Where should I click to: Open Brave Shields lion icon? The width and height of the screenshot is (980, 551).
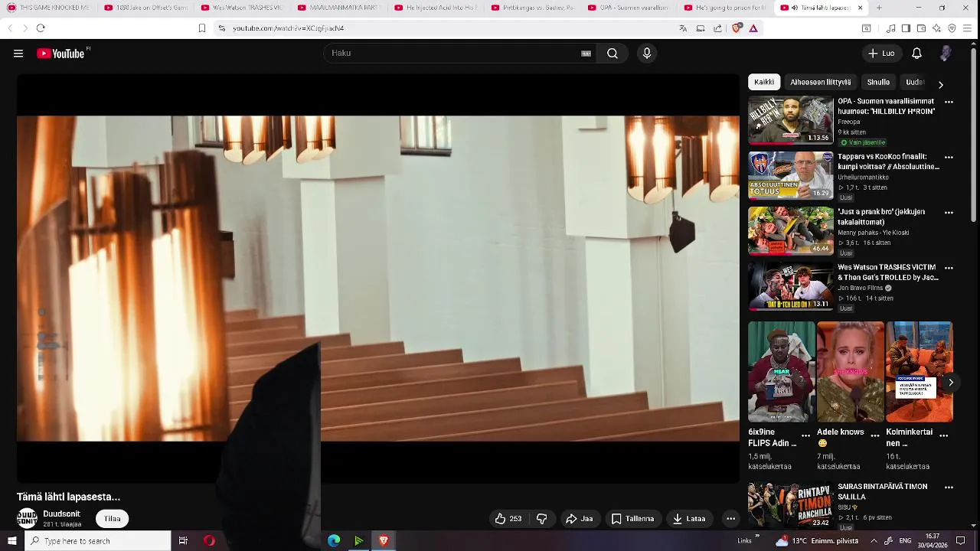[737, 28]
